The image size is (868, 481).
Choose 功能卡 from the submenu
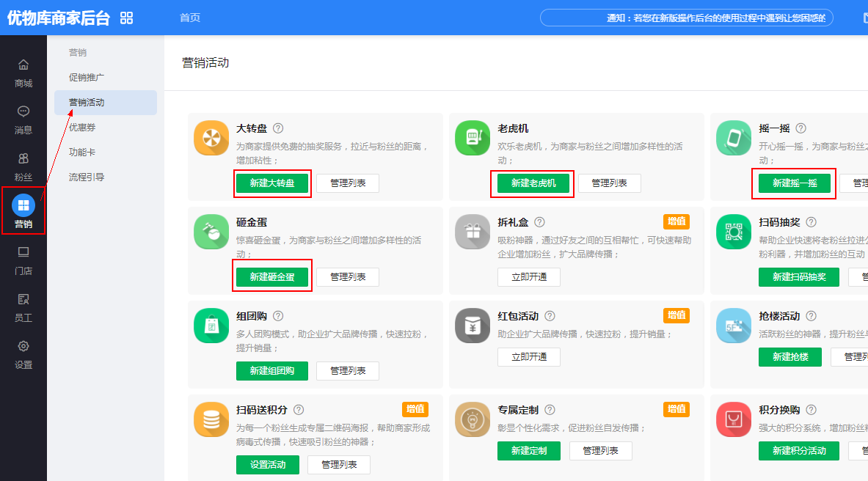click(x=82, y=153)
